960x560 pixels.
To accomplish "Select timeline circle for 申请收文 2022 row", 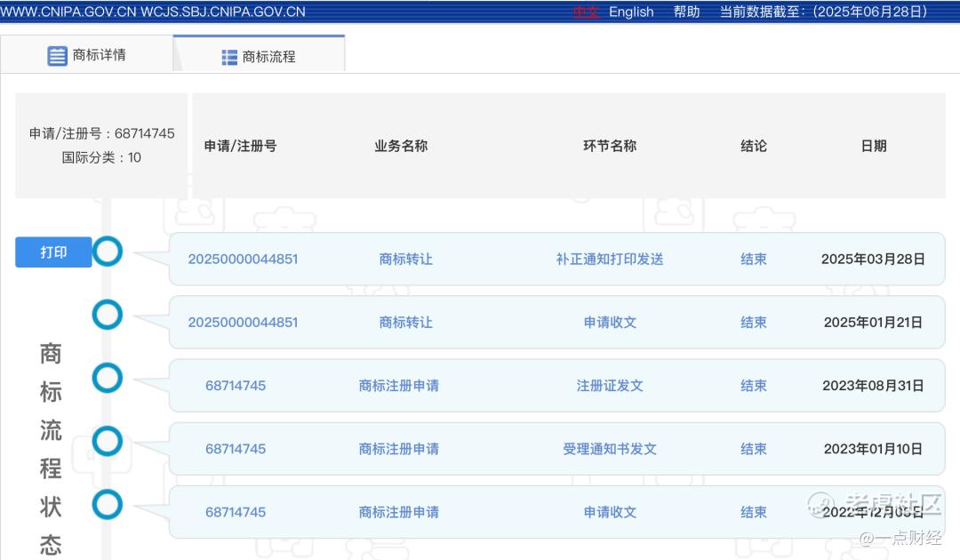I will point(108,504).
